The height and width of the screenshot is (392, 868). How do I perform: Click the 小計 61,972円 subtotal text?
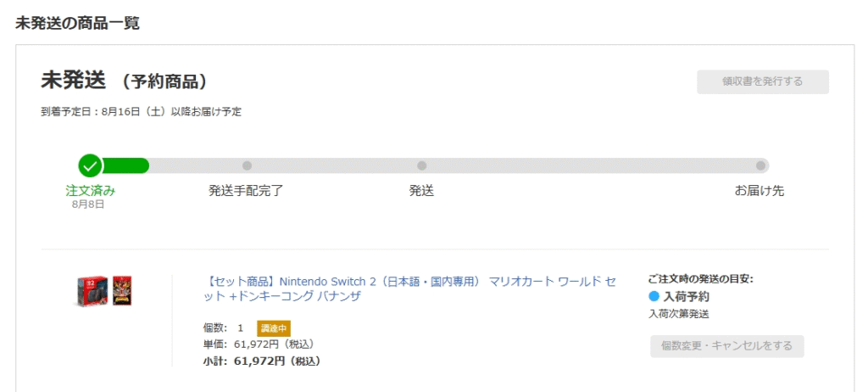[262, 361]
